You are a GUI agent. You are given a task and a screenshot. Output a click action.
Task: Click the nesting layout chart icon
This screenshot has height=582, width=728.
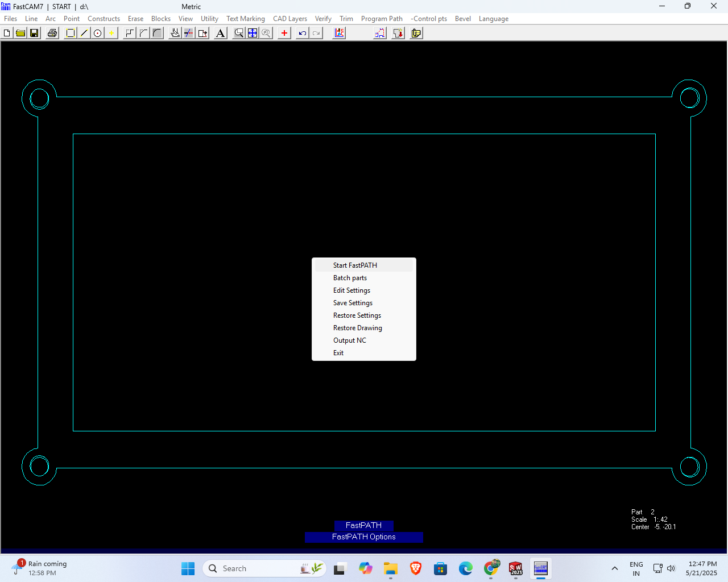339,33
